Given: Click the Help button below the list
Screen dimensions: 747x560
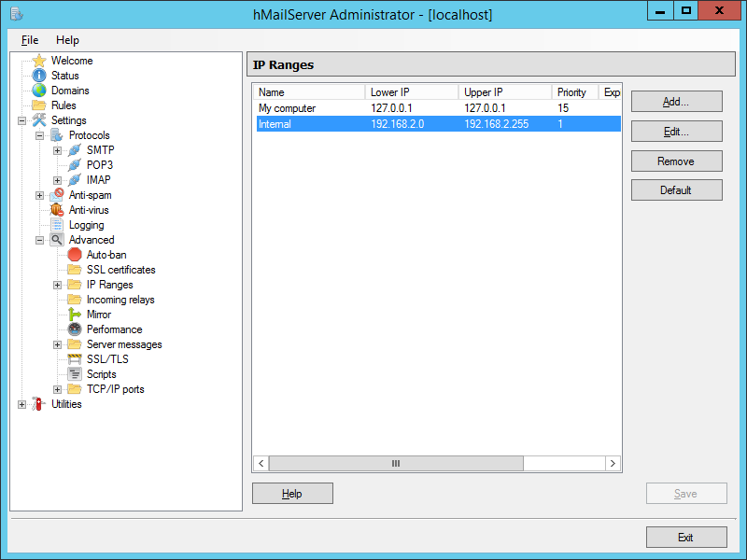Looking at the screenshot, I should (292, 494).
